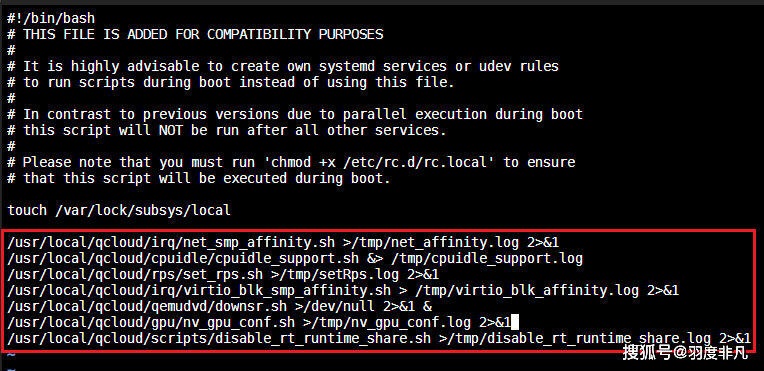Viewport: 764px width, 371px height.
Task: Click the set_rps.sh line
Action: 223,274
